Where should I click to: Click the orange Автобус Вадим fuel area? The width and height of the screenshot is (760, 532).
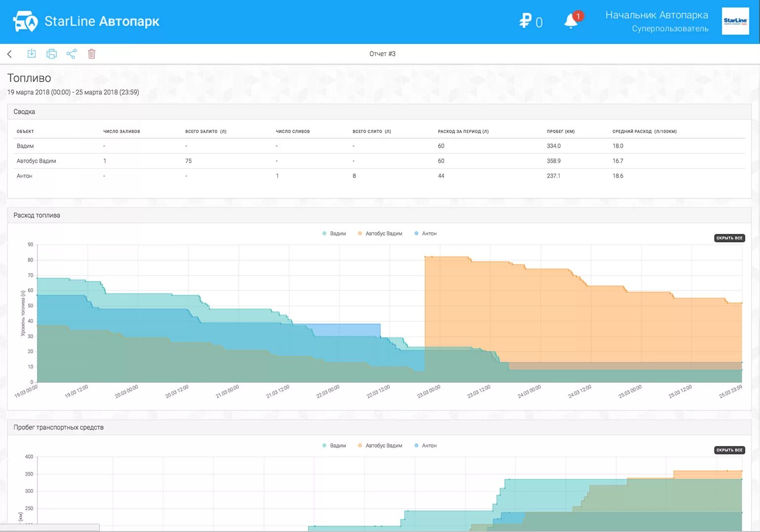click(x=582, y=320)
